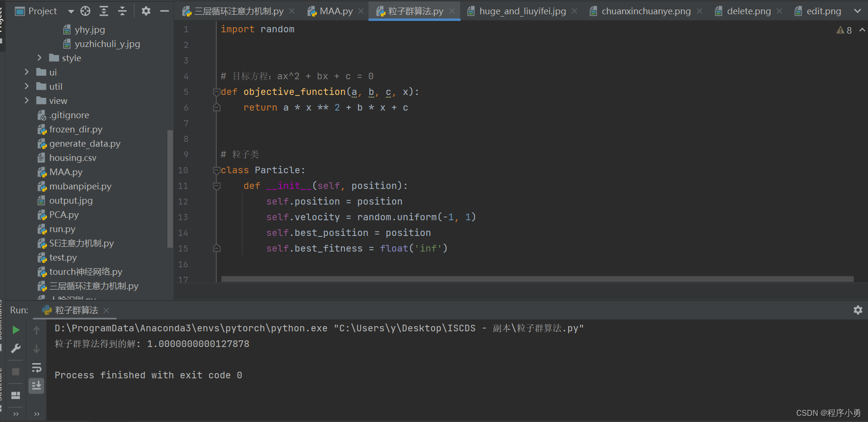Select generate_data.py file
Image resolution: width=868 pixels, height=422 pixels.
79,143
